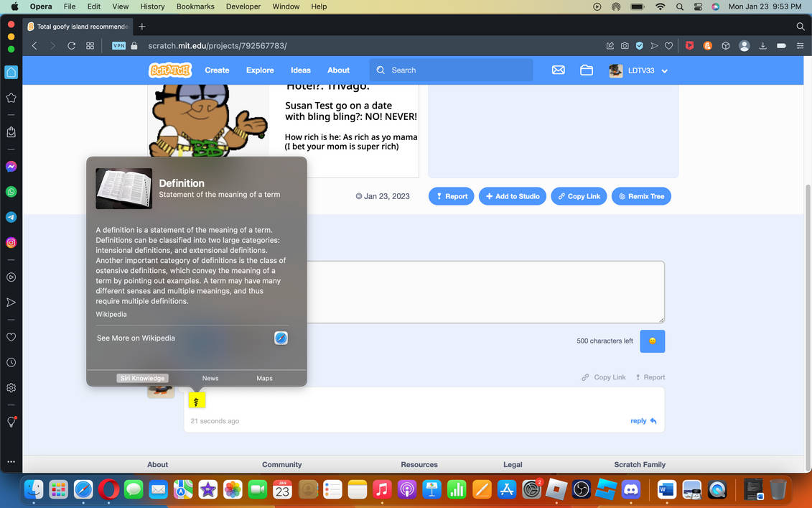This screenshot has width=812, height=508.
Task: Click the Scratch logo
Action: coord(170,70)
